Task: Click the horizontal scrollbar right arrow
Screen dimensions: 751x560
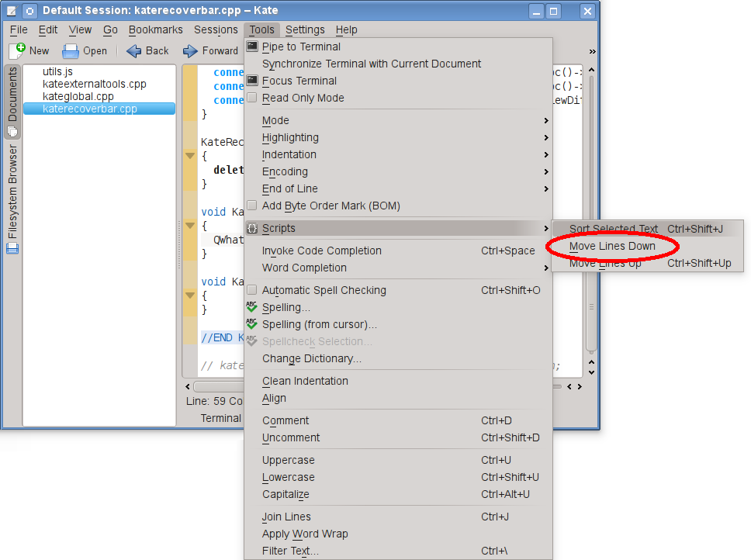Action: pos(580,387)
